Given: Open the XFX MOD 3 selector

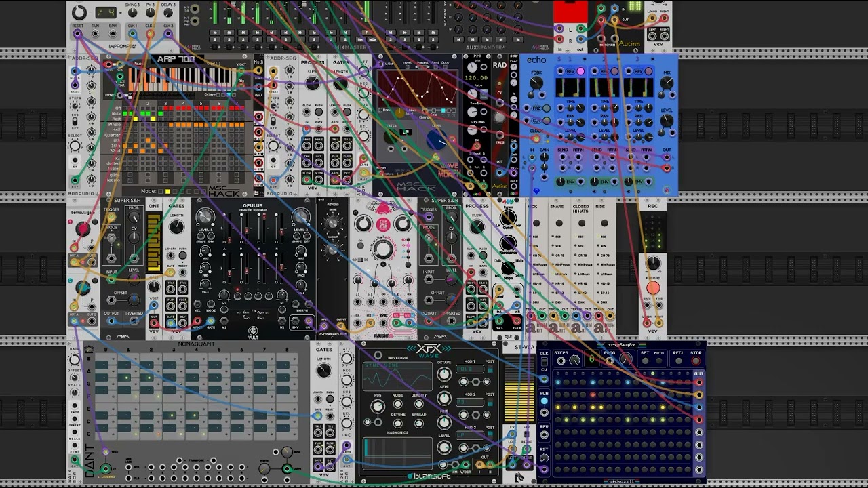Looking at the screenshot, I should pyautogui.click(x=469, y=436).
